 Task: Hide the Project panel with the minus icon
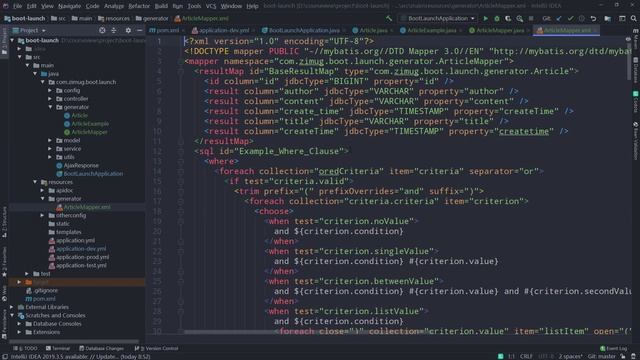point(140,30)
